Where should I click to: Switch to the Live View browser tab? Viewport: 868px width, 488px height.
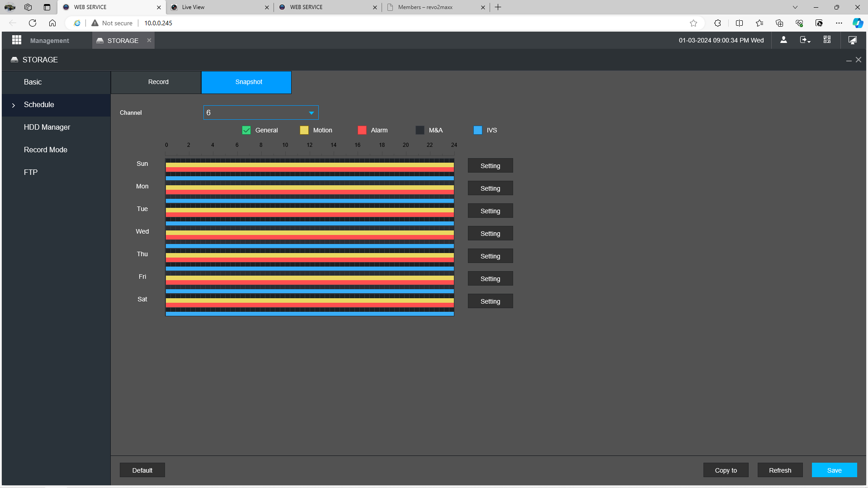[219, 7]
